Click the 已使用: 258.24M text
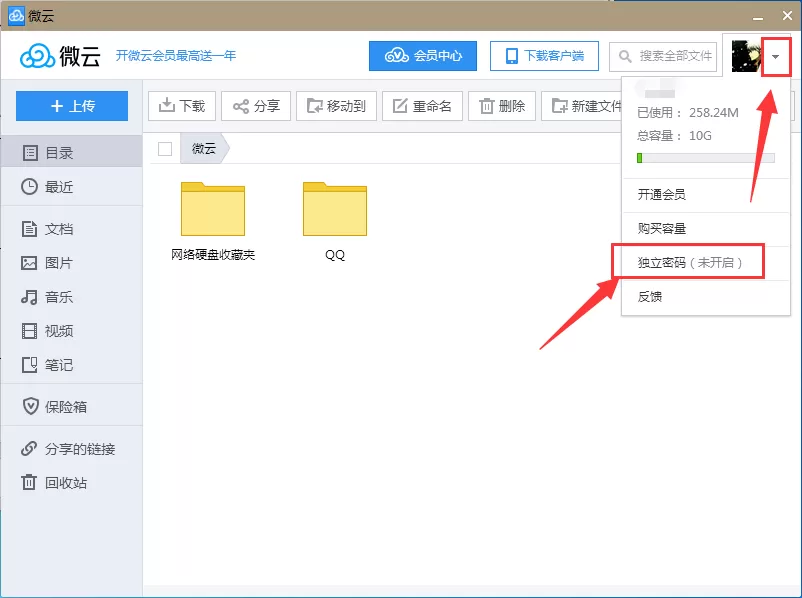The height and width of the screenshot is (598, 802). [688, 113]
